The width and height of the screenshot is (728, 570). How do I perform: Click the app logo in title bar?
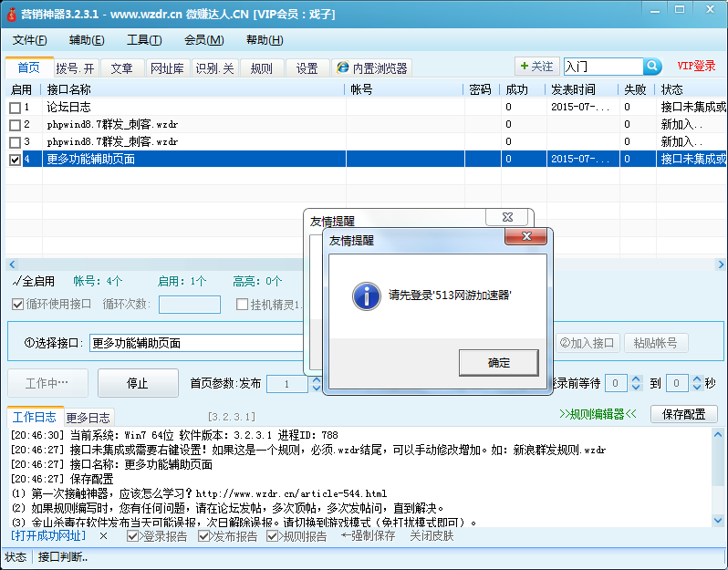[x=10, y=14]
